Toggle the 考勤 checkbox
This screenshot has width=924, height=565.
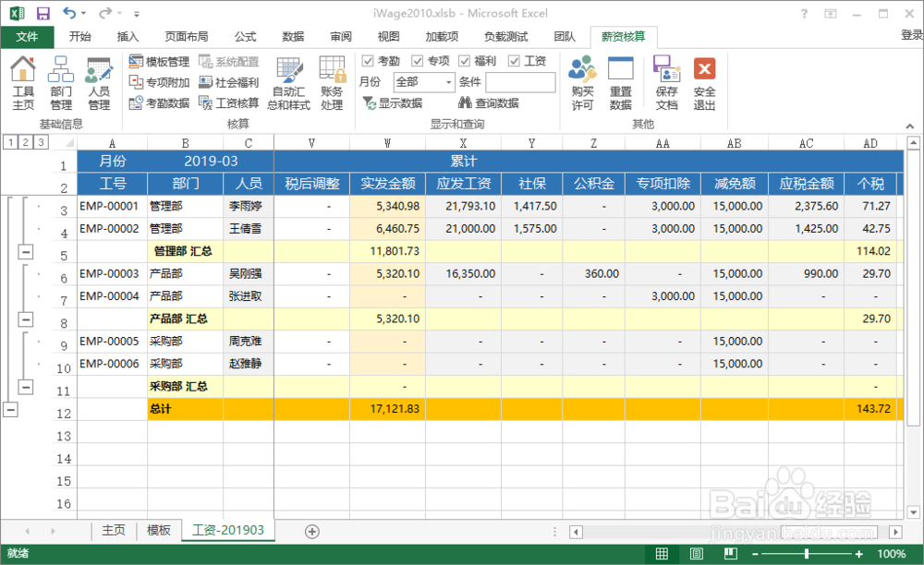[368, 61]
